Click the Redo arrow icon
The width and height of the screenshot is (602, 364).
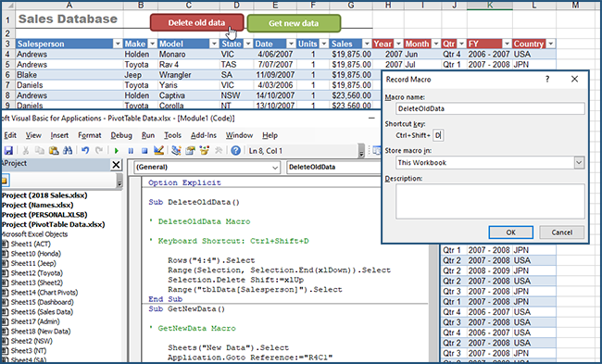pyautogui.click(x=99, y=151)
